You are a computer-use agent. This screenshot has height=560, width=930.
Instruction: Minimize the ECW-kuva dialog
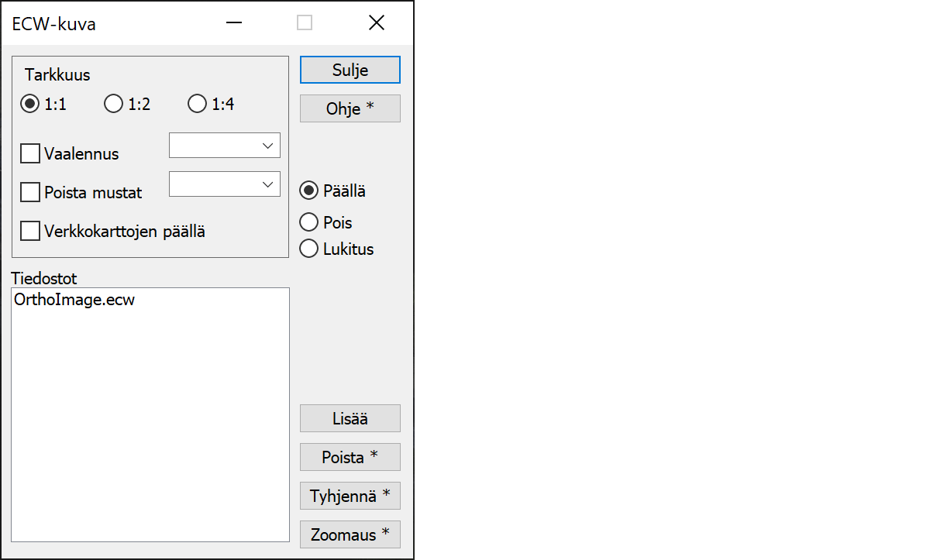coord(233,23)
